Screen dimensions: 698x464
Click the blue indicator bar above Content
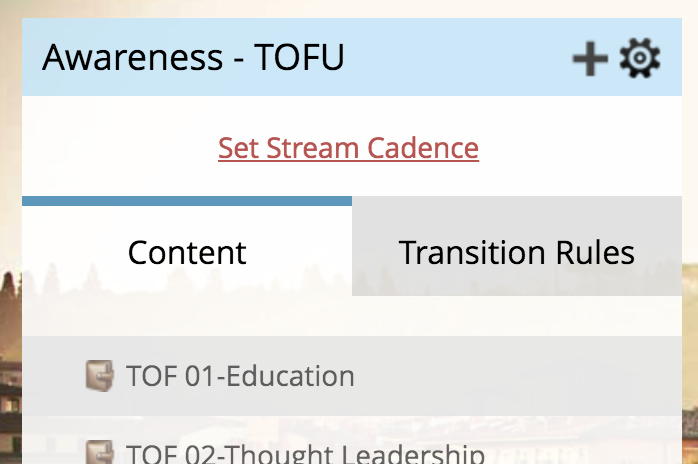click(x=187, y=201)
